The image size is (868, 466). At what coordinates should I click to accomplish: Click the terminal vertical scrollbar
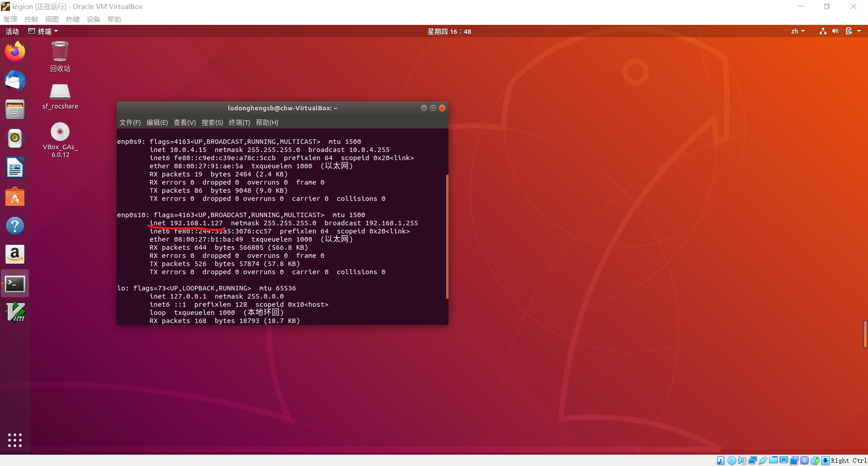click(447, 236)
